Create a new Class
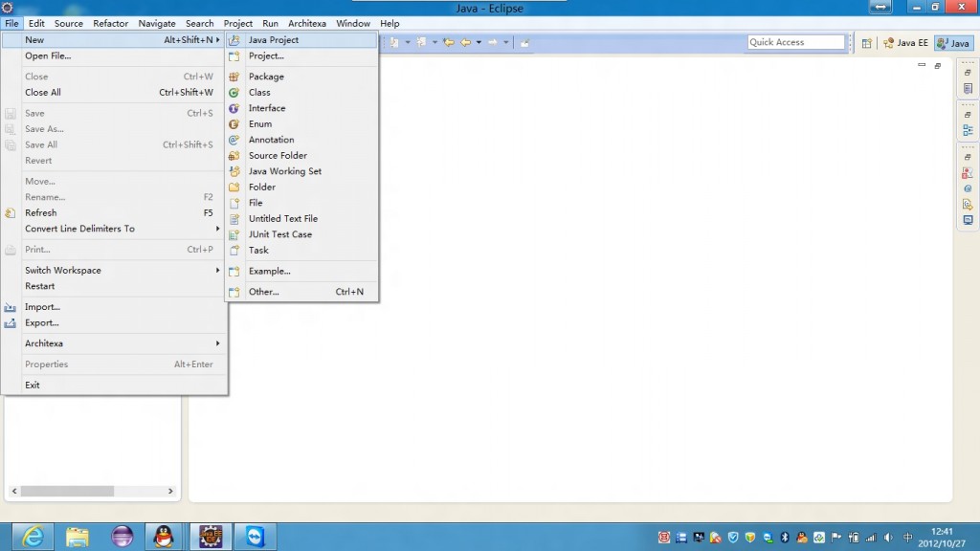 (x=301, y=92)
